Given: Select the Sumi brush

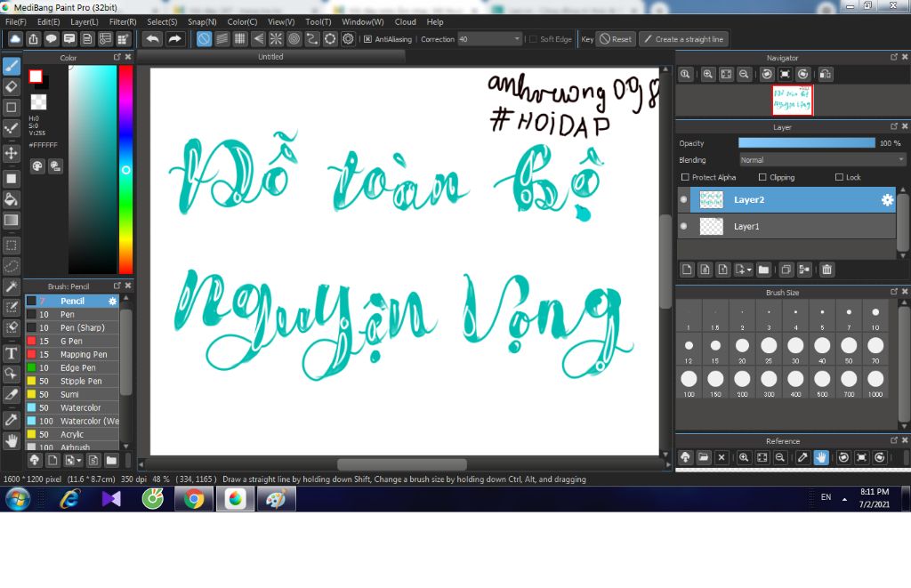Looking at the screenshot, I should 72,394.
